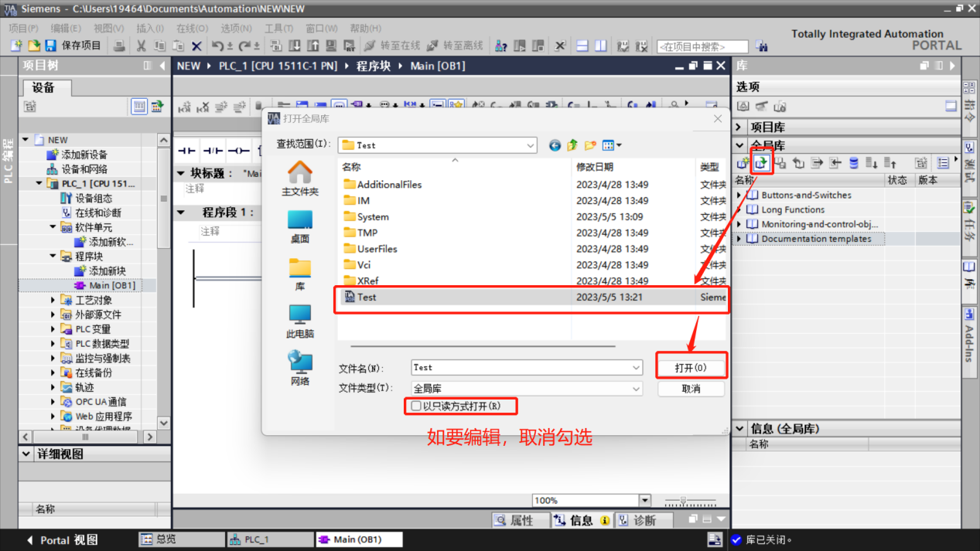
Task: Expand the PLC tags (PLC 变量) node
Action: (53, 329)
